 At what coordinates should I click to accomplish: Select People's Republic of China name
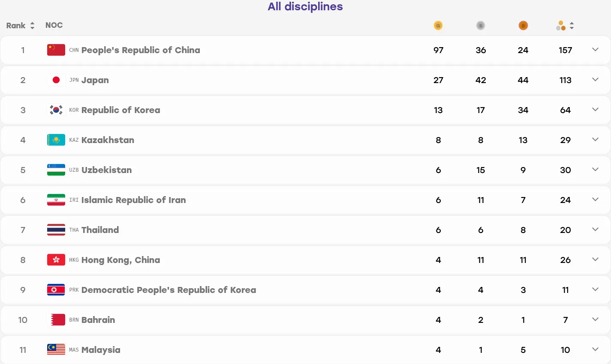[x=141, y=50]
